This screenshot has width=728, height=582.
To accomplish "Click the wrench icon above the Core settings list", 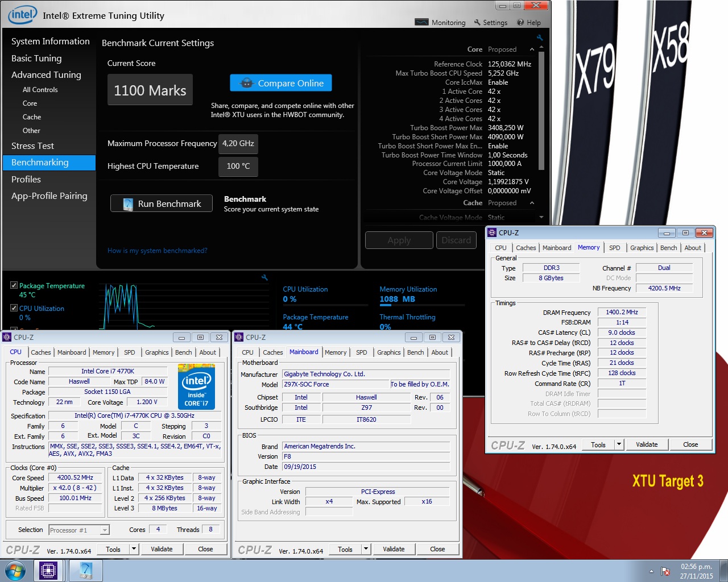I will tap(540, 38).
